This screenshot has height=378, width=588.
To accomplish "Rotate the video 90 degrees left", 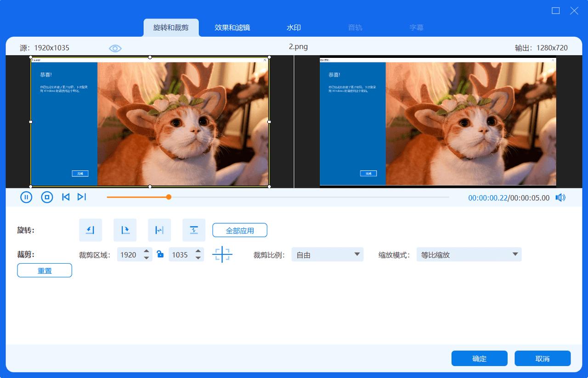I will point(90,230).
